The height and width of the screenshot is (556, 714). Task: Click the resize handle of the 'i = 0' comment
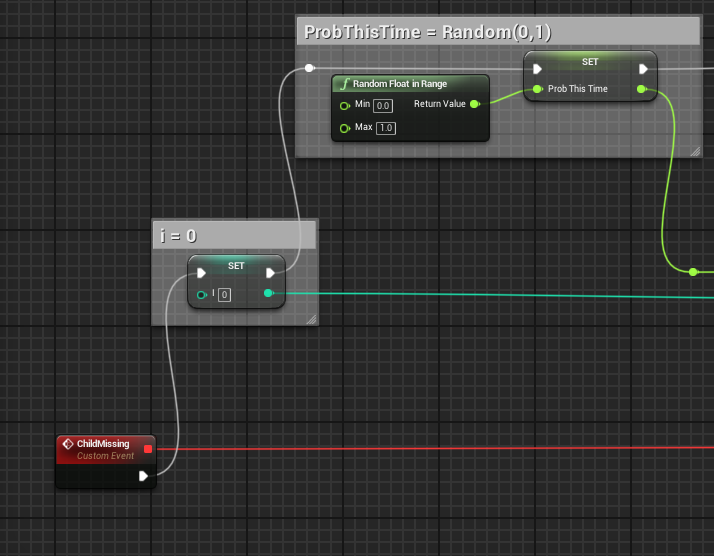tap(310, 319)
